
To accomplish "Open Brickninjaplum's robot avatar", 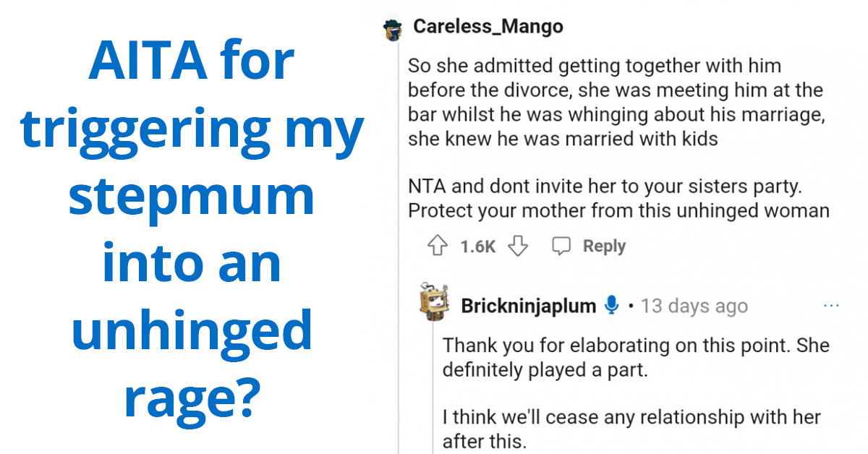I will coord(433,305).
